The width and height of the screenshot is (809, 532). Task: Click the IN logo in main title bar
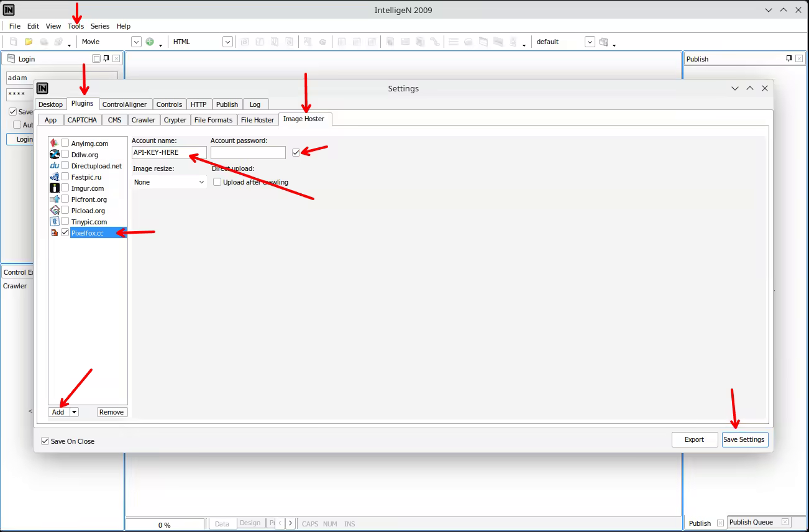pos(9,10)
